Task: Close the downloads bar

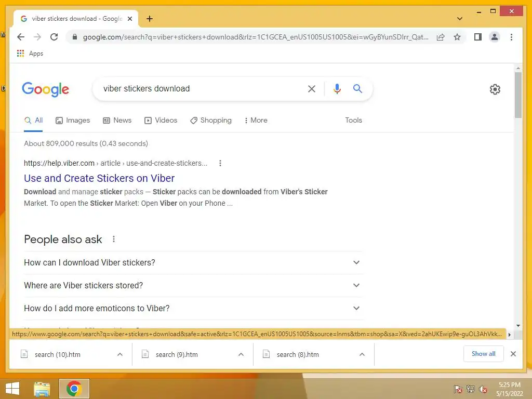Action: click(x=513, y=354)
